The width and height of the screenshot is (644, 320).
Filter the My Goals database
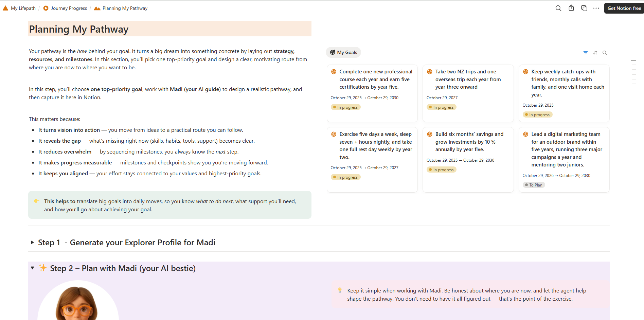pos(586,53)
